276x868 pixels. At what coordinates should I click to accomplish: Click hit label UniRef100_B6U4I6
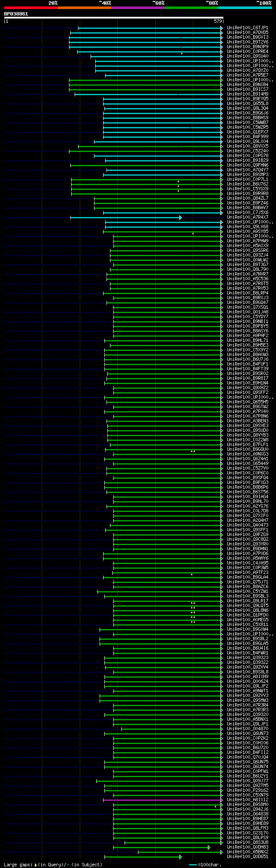coord(248,648)
